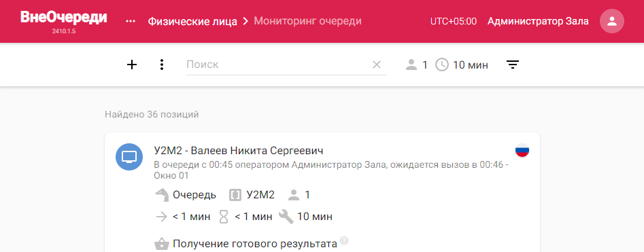The image size is (644, 252).
Task: Open Администратор Зала user menu
Action: (538, 21)
